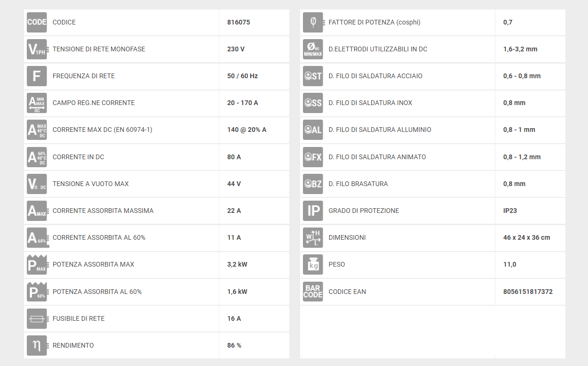588x366 pixels.
Task: Select the AL aluminium wire icon
Action: point(313,130)
